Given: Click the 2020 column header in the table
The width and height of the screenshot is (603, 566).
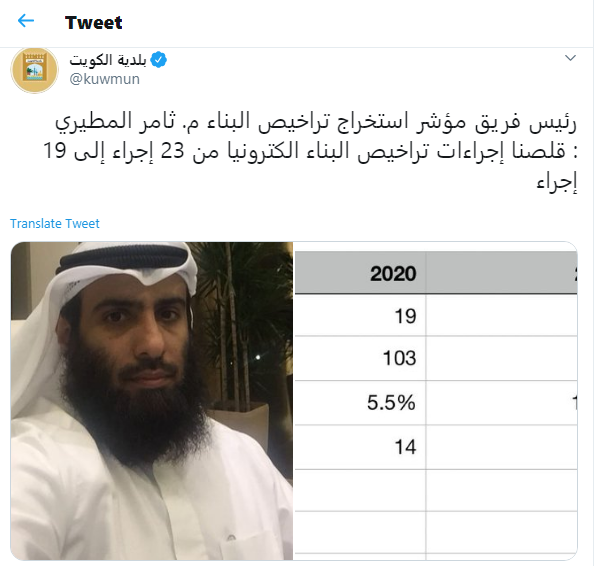Looking at the screenshot, I should 392,274.
